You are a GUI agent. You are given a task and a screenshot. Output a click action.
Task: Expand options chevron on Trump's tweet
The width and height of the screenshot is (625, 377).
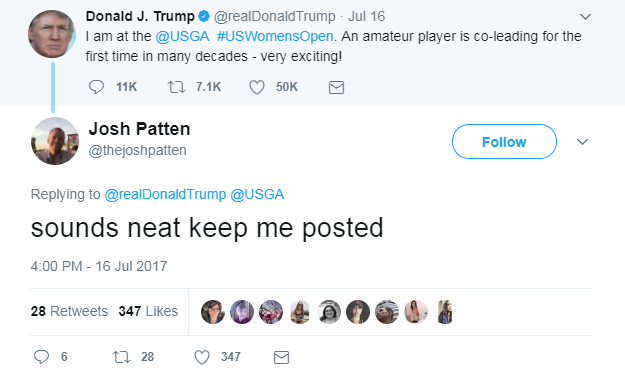point(585,17)
